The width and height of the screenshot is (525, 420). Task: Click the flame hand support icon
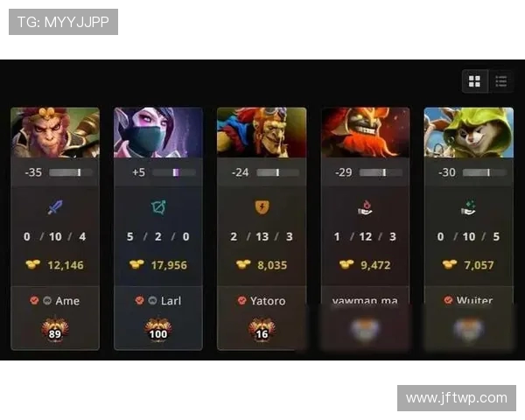tap(365, 207)
